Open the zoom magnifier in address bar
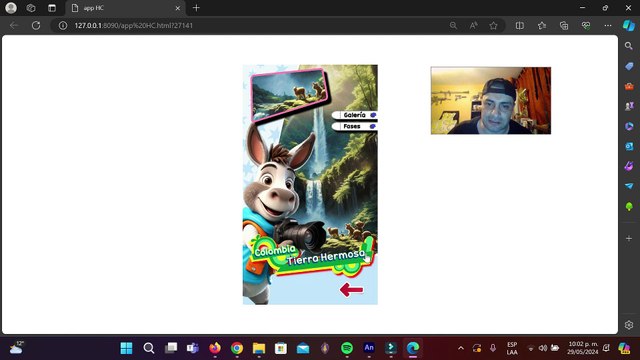The height and width of the screenshot is (360, 640). 453,25
